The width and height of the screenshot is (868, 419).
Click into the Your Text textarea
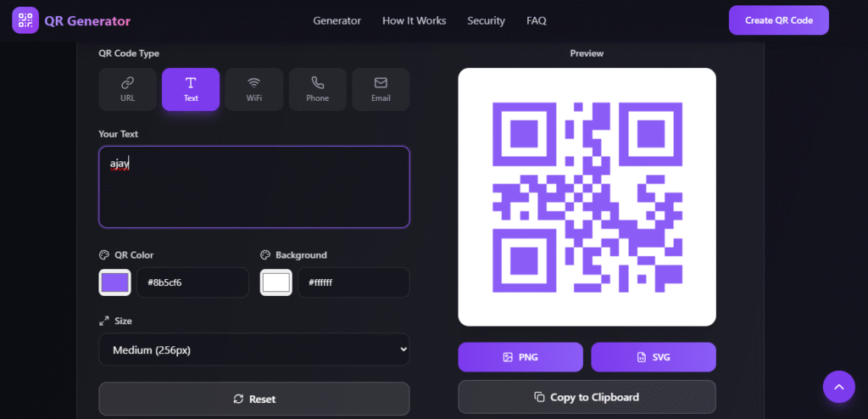point(254,187)
